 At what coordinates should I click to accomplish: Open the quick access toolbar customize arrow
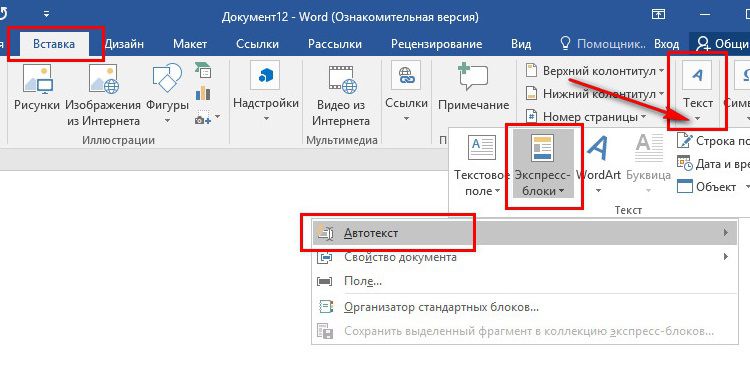coord(46,14)
